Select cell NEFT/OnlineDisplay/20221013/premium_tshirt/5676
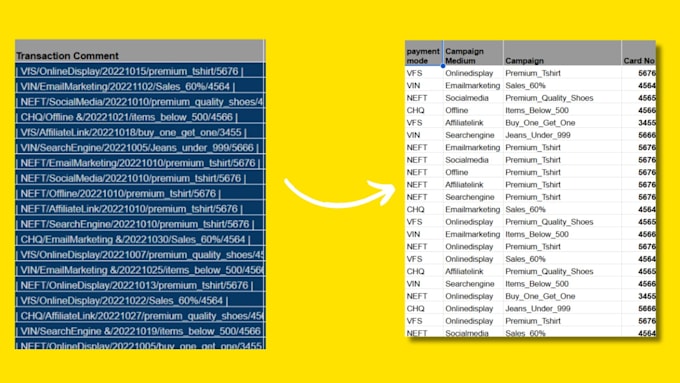Image resolution: width=680 pixels, height=383 pixels. point(140,285)
